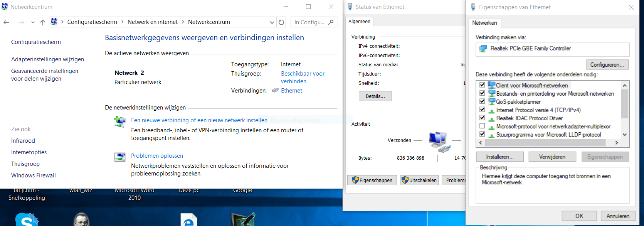Click the eagle desktop shortcut icon
This screenshot has width=644, height=226.
tap(243, 219)
